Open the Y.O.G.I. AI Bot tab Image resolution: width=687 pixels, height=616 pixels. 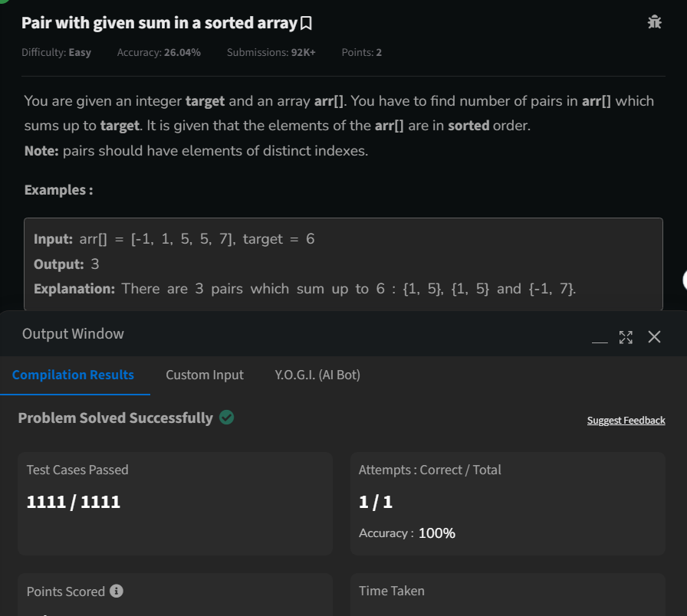click(316, 375)
